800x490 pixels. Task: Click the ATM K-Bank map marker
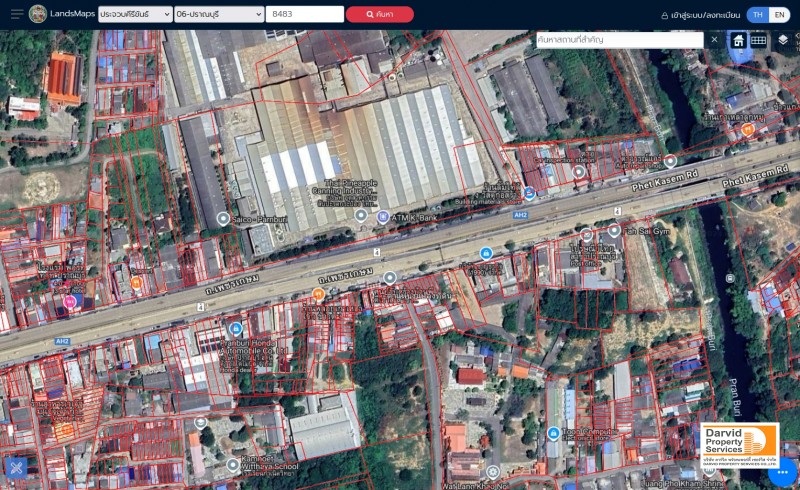coord(382,216)
